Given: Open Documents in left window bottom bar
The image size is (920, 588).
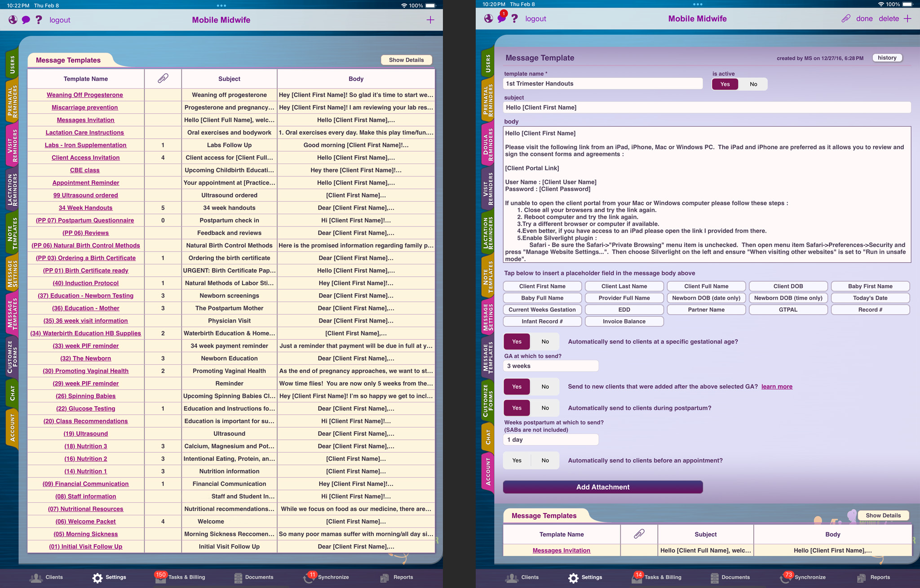Looking at the screenshot, I should [x=254, y=578].
